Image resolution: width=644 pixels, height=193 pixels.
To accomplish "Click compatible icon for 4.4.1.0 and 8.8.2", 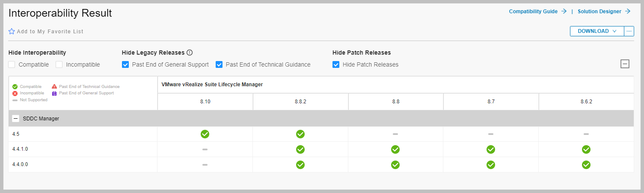I will click(300, 149).
